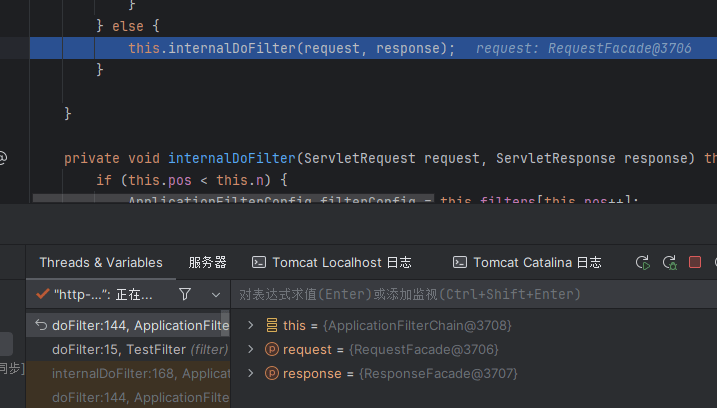
Task: Click the highlighted this.internalDoFilter code line
Action: (x=290, y=49)
